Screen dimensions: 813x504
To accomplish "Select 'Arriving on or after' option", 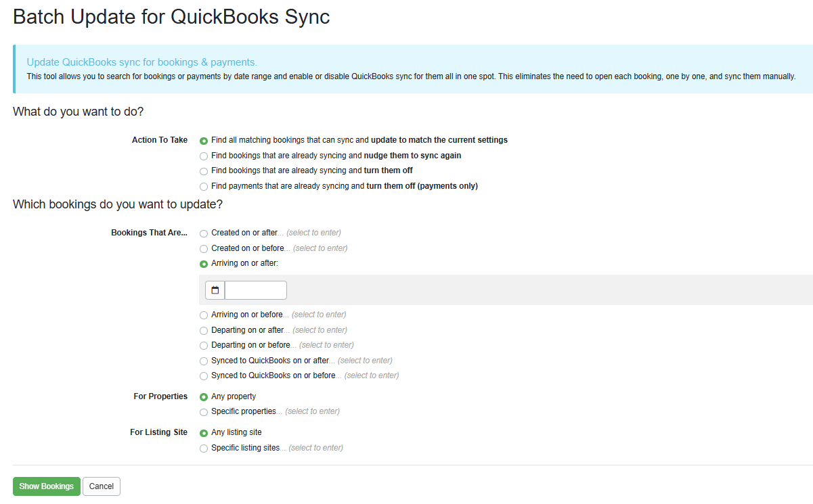I will coord(204,263).
